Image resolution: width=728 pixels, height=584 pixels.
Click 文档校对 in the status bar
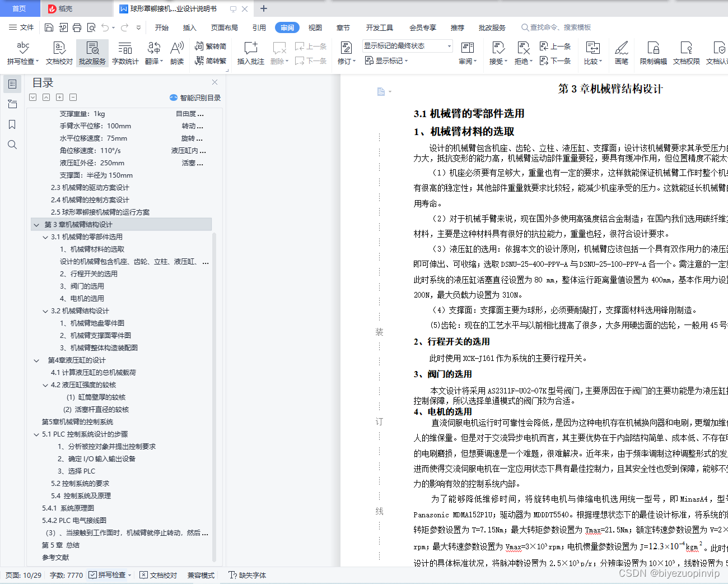[x=158, y=575]
